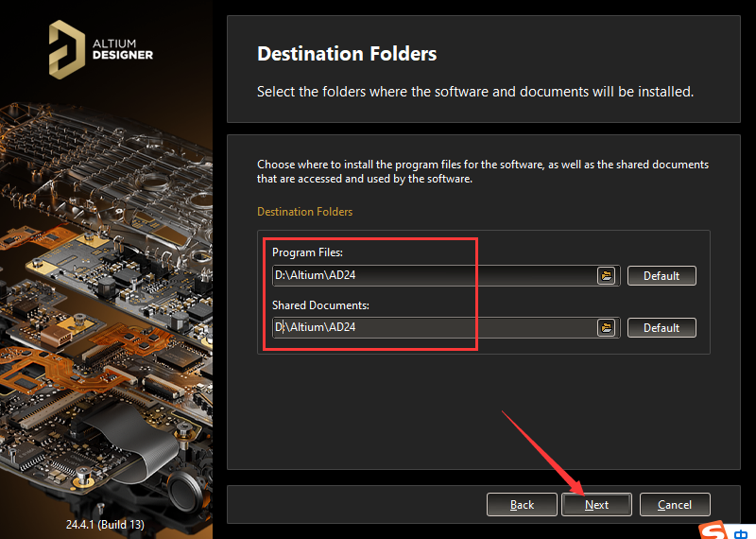The image size is (756, 539).
Task: Click the 'Program Files:' label
Action: pyautogui.click(x=307, y=252)
